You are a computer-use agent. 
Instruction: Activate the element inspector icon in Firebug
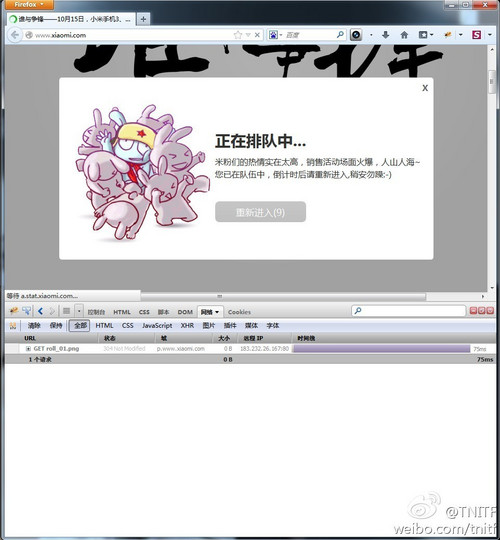pyautogui.click(x=27, y=311)
